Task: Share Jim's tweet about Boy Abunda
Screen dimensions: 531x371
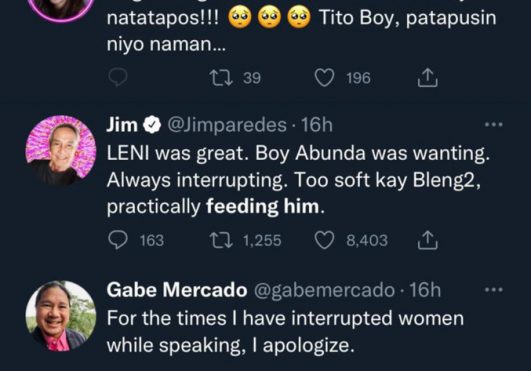Action: tap(427, 240)
